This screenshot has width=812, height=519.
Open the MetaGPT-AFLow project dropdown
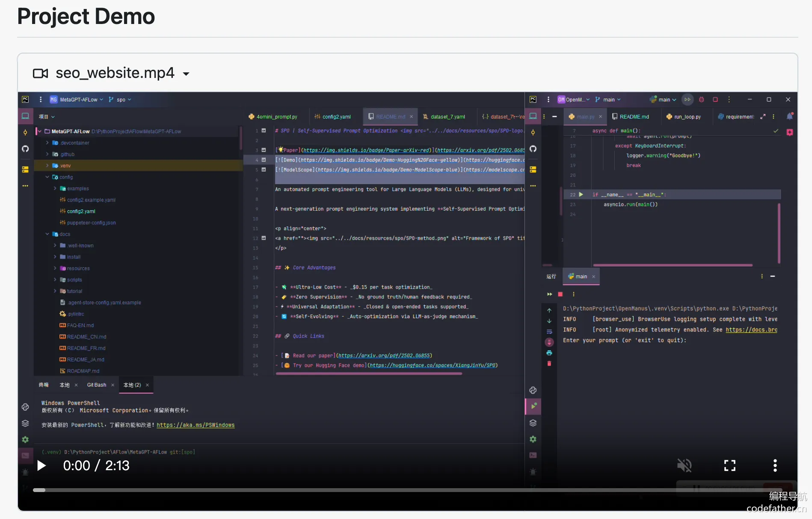pyautogui.click(x=77, y=99)
